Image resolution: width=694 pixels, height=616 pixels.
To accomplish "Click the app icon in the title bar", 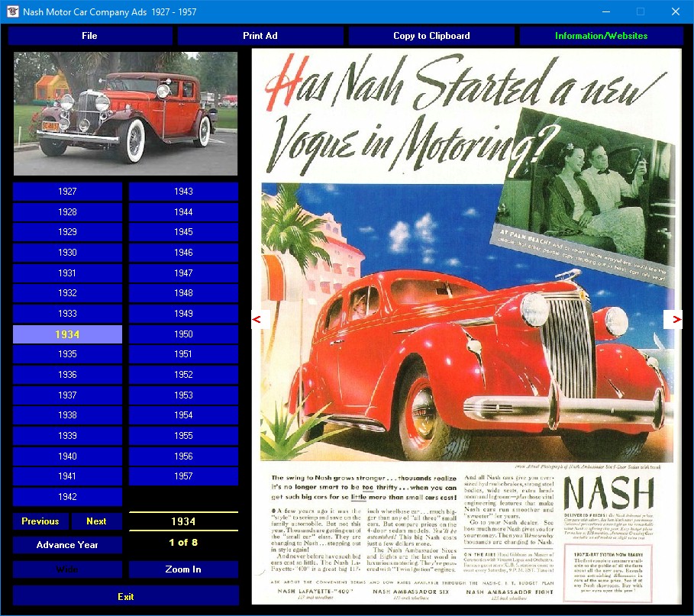I will (x=12, y=12).
